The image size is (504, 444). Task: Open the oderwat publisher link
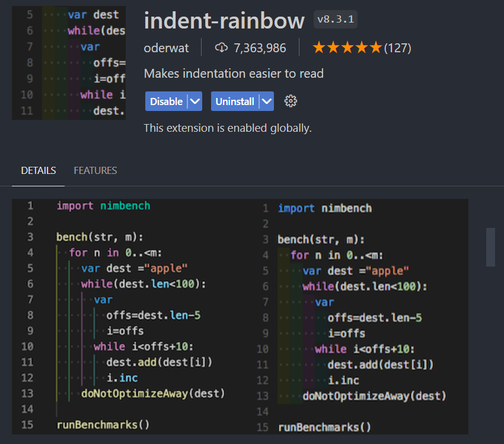(x=167, y=47)
